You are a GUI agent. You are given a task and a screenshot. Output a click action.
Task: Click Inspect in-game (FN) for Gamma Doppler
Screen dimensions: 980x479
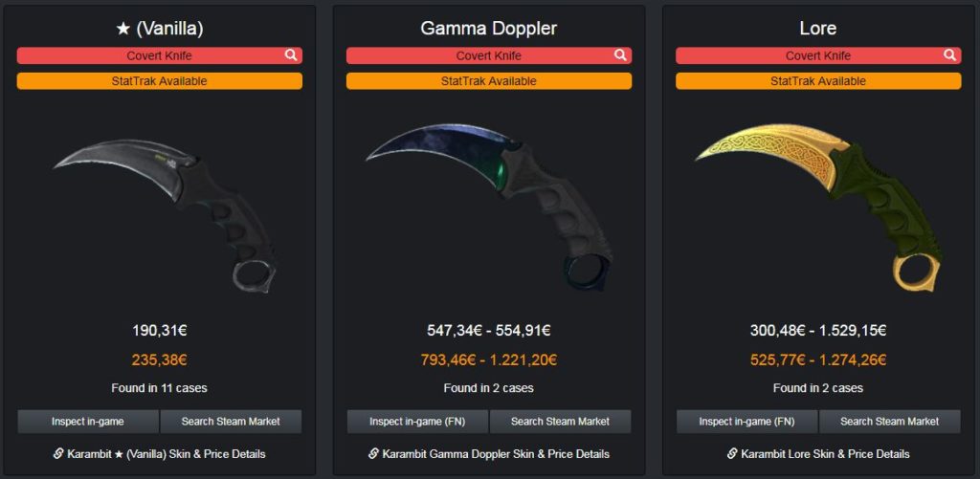[x=417, y=422]
